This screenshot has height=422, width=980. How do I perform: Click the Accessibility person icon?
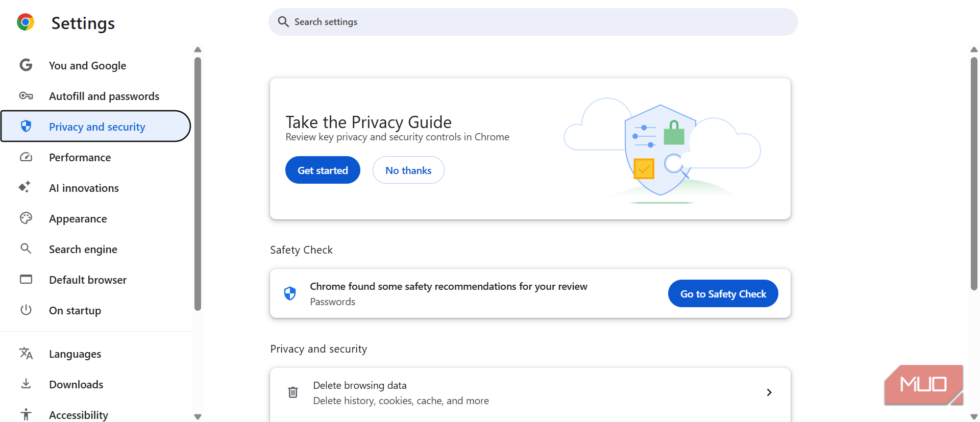coord(26,414)
